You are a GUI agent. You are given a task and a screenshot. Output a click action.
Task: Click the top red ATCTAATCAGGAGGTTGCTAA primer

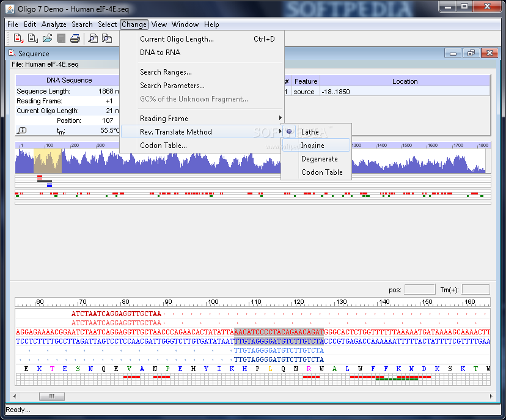(116, 314)
